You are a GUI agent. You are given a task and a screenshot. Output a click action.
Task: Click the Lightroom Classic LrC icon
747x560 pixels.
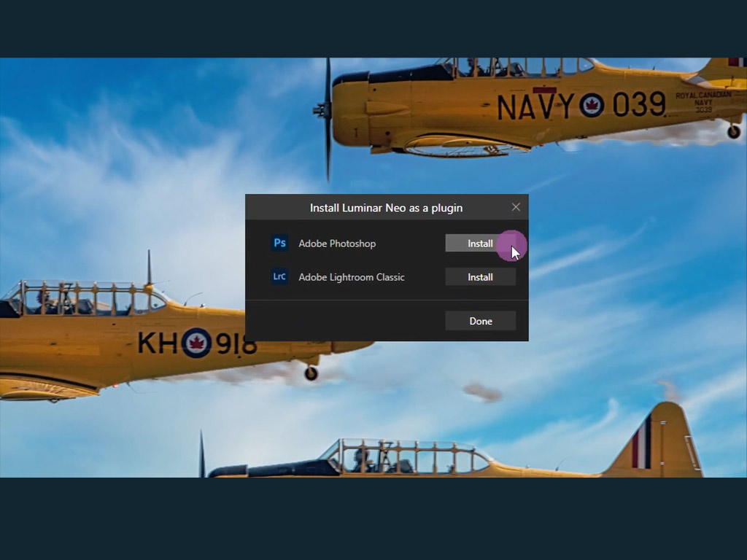(x=279, y=277)
